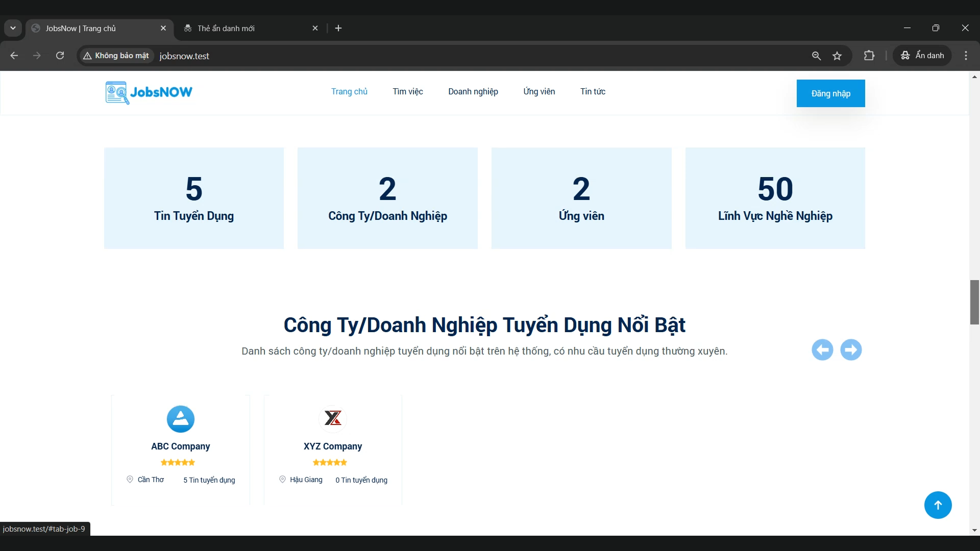The image size is (980, 551).
Task: Close the JobsNow | Trang chủ tab
Action: [x=163, y=29]
